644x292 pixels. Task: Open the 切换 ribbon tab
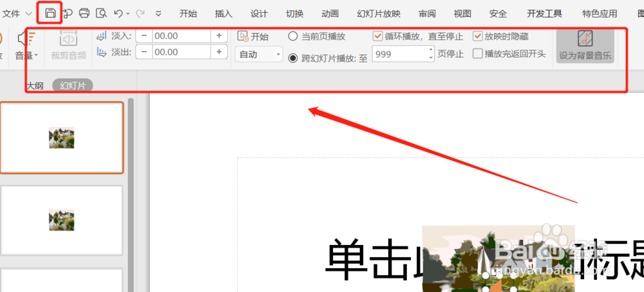coord(295,14)
